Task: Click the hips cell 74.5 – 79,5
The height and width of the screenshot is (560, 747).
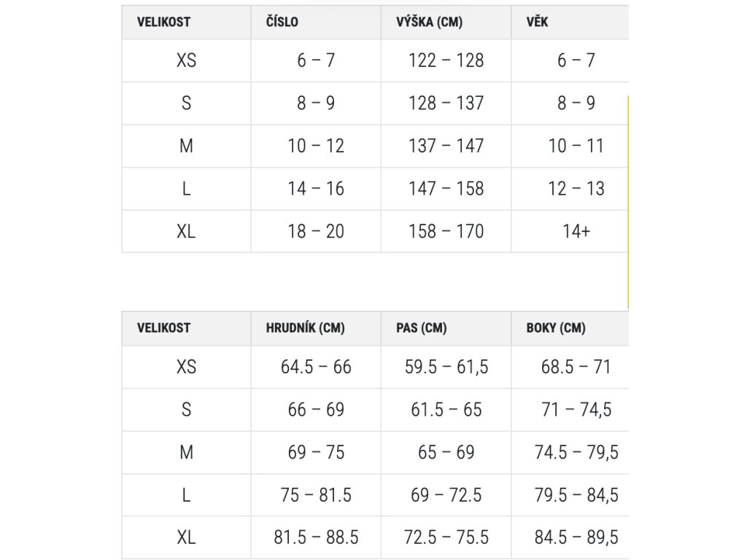Action: (x=576, y=453)
